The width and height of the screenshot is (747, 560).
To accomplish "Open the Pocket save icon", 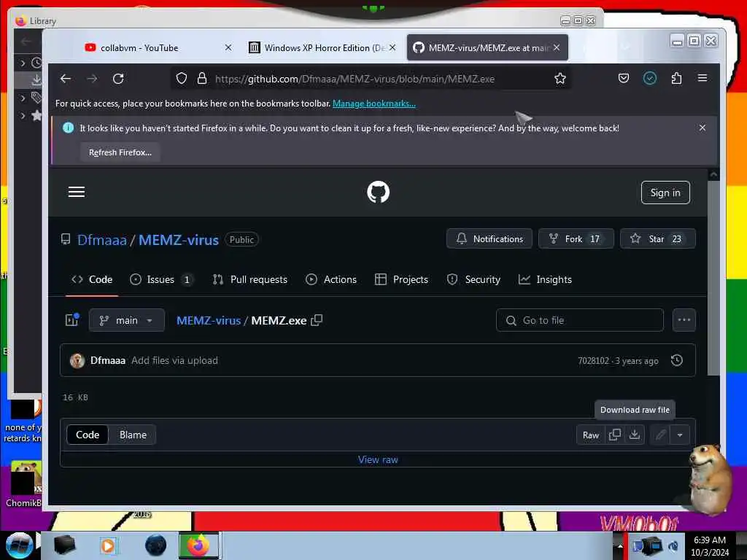I will click(x=623, y=78).
